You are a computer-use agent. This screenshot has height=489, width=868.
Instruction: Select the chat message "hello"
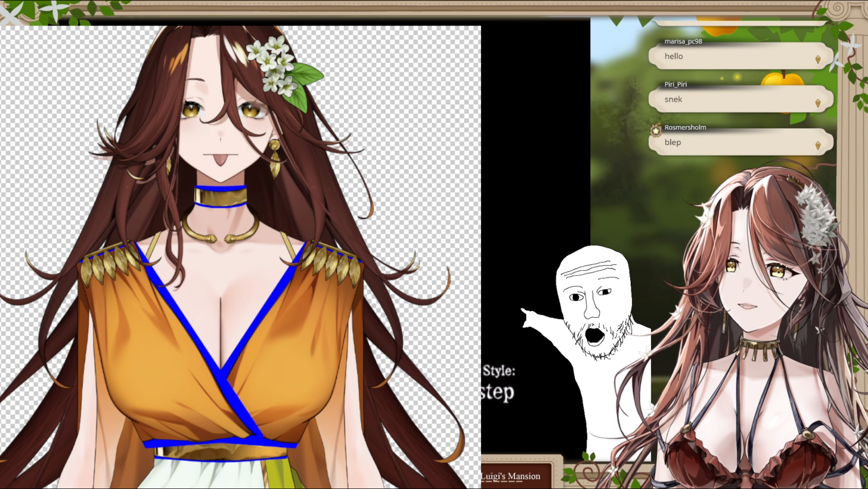click(x=674, y=56)
